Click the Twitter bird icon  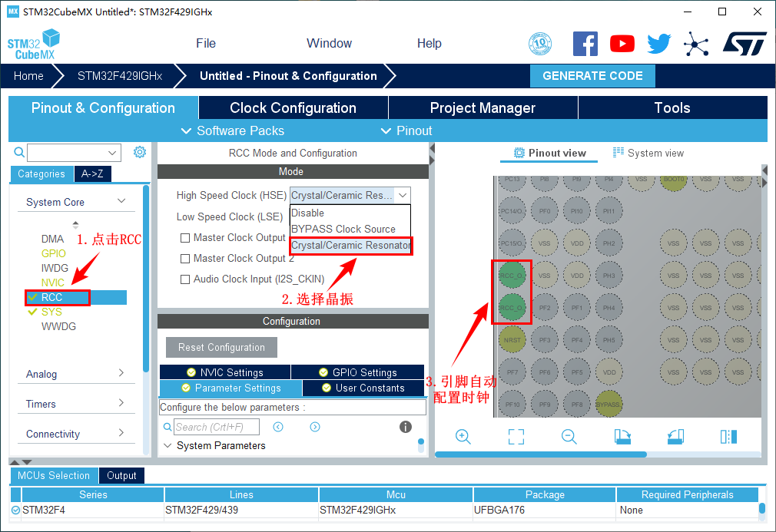658,44
